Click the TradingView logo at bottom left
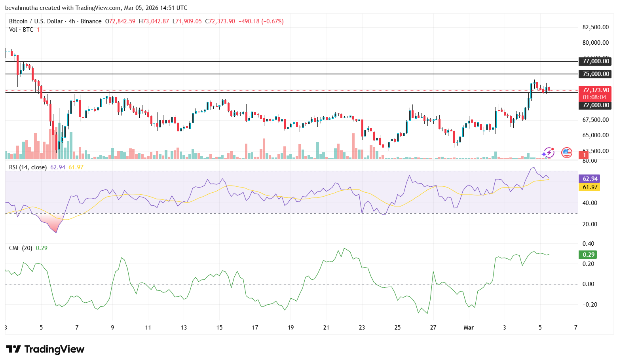The width and height of the screenshot is (619, 364). coord(45,349)
